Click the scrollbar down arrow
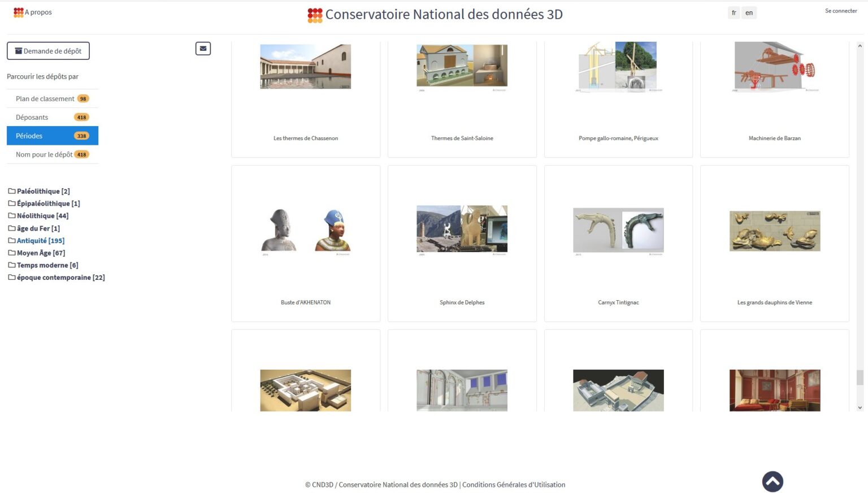868x493 pixels. pyautogui.click(x=860, y=407)
